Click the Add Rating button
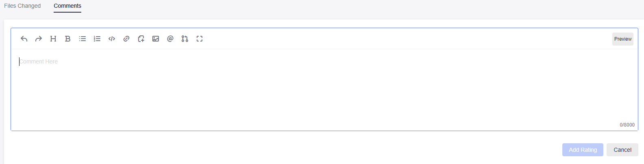644x164 pixels. pyautogui.click(x=583, y=150)
